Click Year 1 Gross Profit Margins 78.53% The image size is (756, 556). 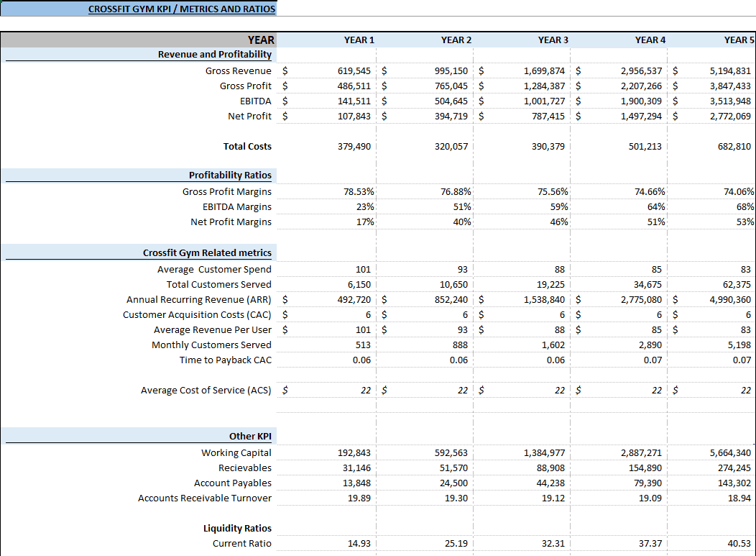(x=359, y=191)
